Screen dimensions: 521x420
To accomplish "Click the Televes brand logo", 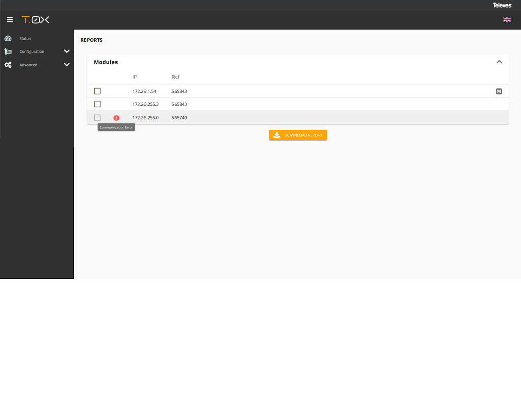I will tap(502, 5).
